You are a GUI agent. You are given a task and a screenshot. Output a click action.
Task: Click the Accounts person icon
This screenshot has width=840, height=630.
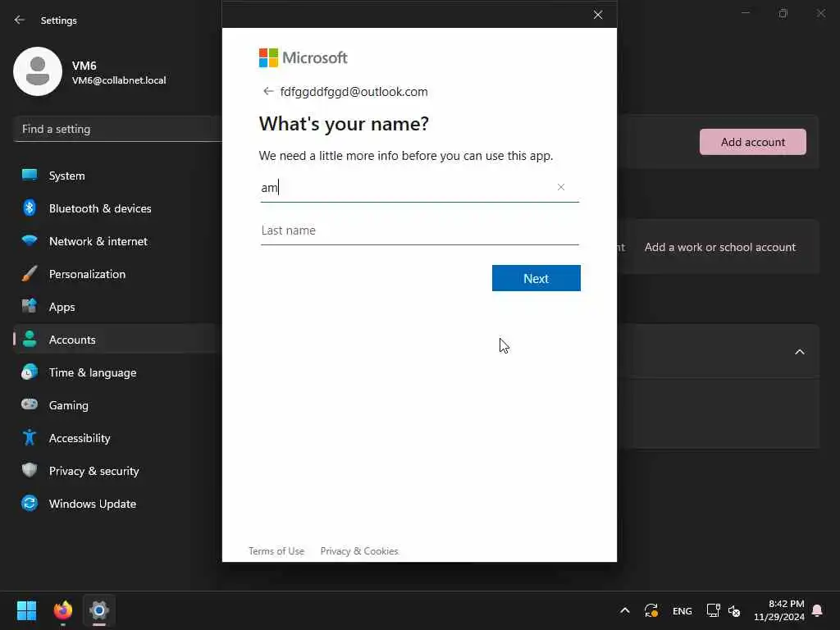tap(30, 339)
